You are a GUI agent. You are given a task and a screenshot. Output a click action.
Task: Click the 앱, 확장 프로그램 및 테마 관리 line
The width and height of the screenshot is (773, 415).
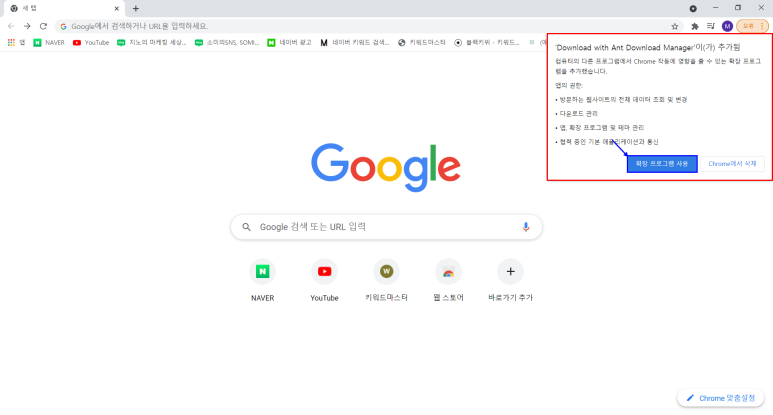[x=599, y=128]
